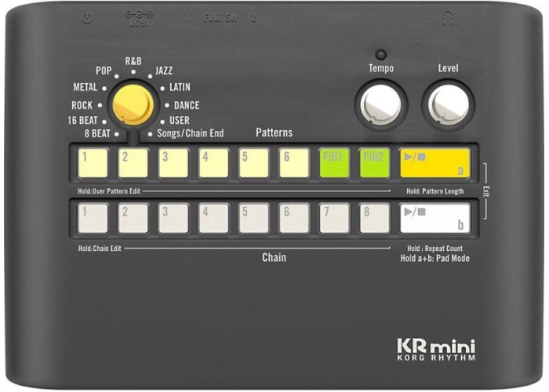549x392 pixels.
Task: Select Chain pad 7
Action: [335, 218]
